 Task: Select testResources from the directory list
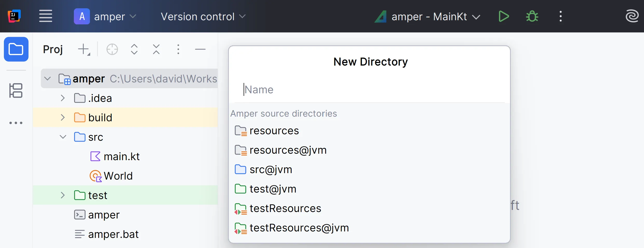coord(285,208)
